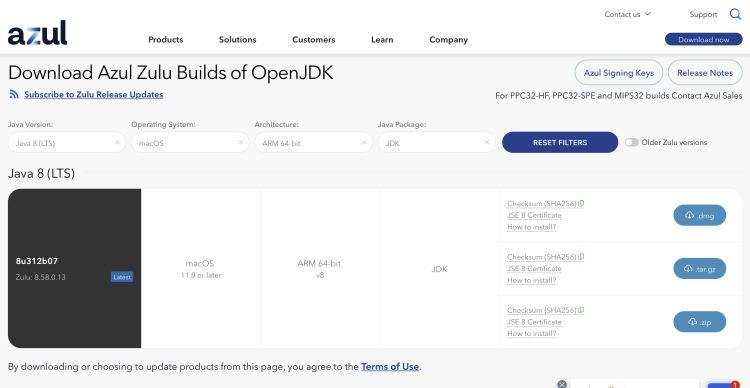Viewport: 750px width, 388px height.
Task: Click the Java 8 (LTS) section heading
Action: (x=41, y=174)
